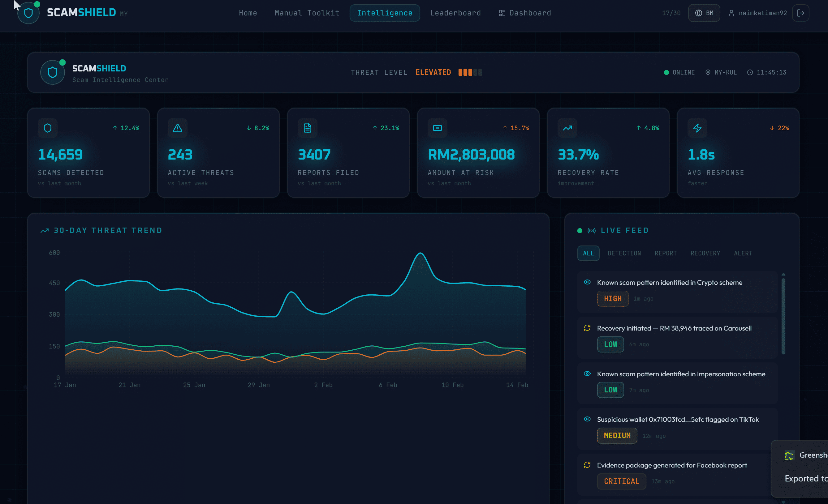Click the logout icon button
This screenshot has height=504, width=828.
pos(800,13)
